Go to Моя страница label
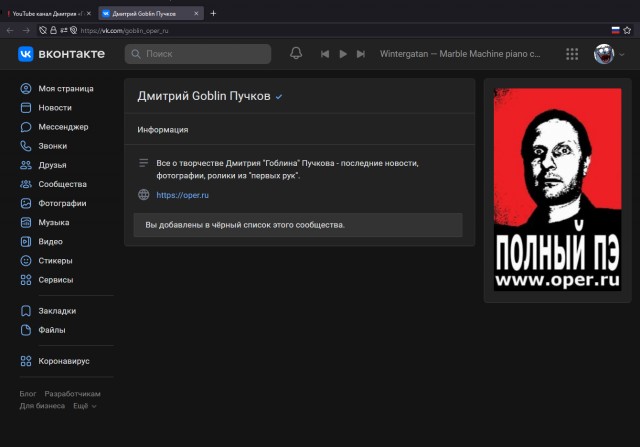640x447 pixels. [x=66, y=89]
